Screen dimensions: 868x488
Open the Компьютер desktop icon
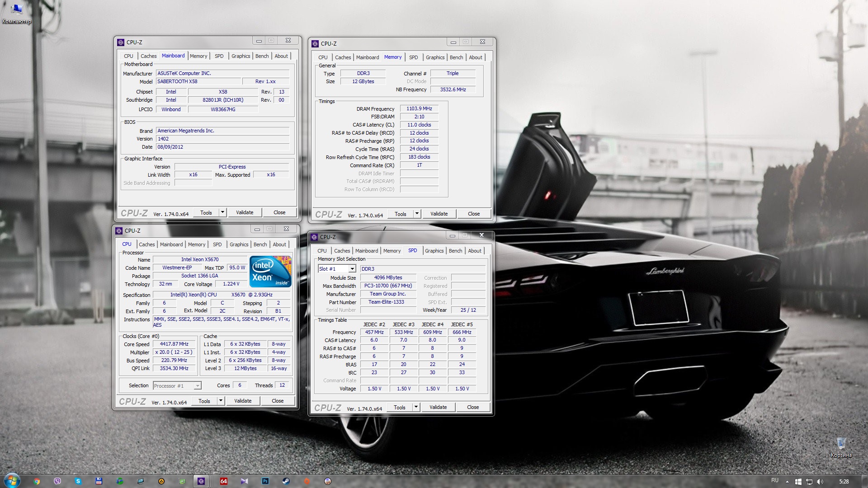(x=17, y=14)
